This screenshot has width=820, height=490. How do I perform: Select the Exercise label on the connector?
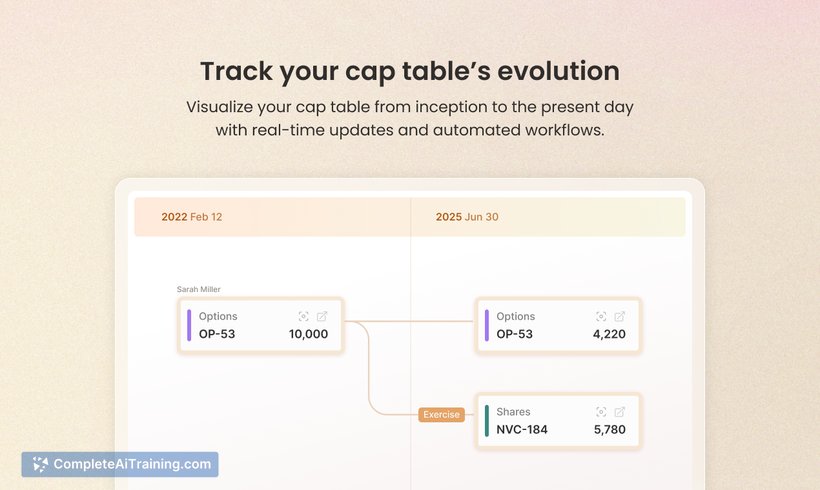pyautogui.click(x=441, y=415)
